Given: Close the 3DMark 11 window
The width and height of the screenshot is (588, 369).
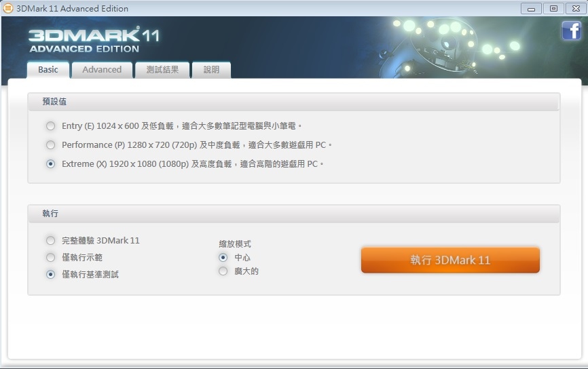Looking at the screenshot, I should (x=576, y=9).
